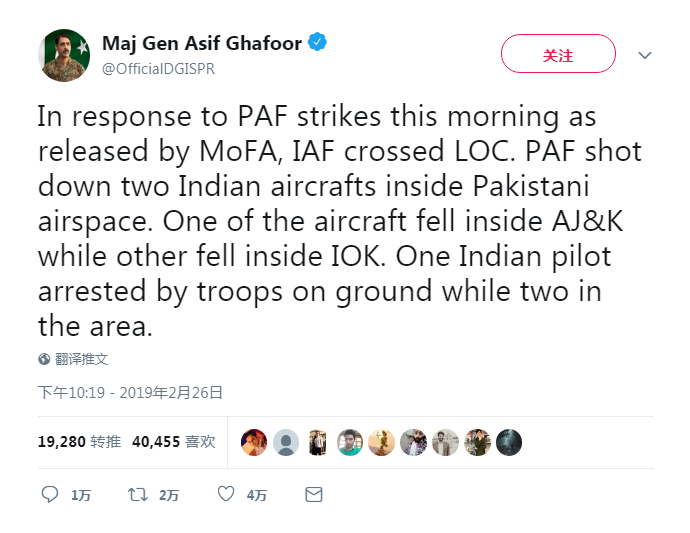Open the @OfficialDGISPR handle link
690x533 pixels.
158,69
